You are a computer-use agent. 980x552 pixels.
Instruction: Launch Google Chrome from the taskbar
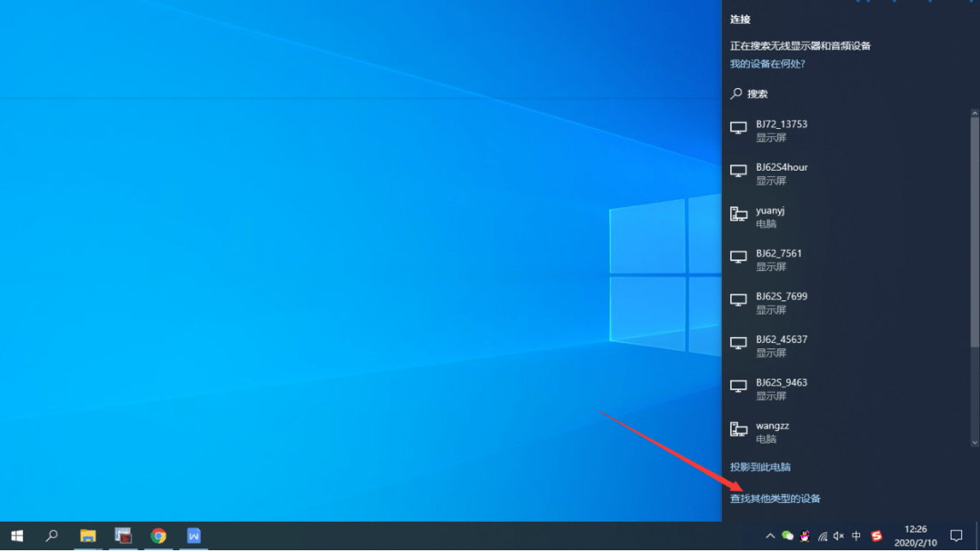tap(159, 536)
